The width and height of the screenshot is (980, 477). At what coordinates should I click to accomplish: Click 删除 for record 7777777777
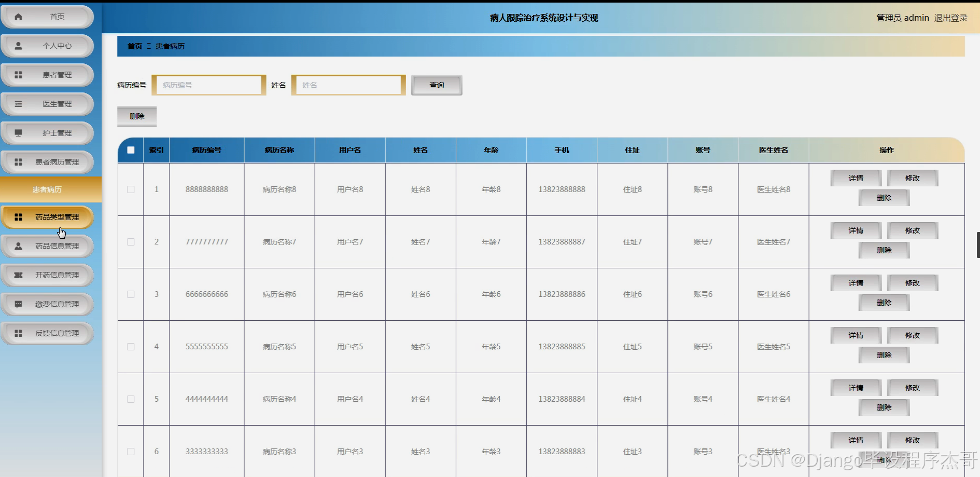884,250
